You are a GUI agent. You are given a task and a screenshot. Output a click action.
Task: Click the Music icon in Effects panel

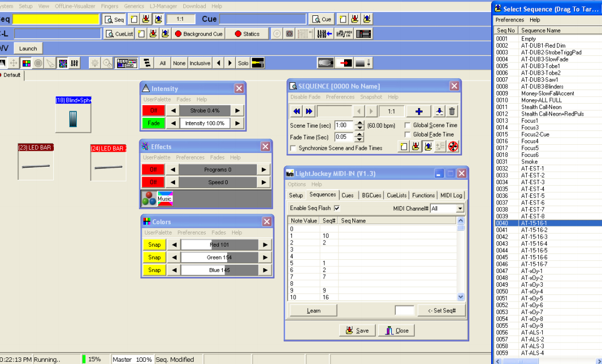click(165, 198)
